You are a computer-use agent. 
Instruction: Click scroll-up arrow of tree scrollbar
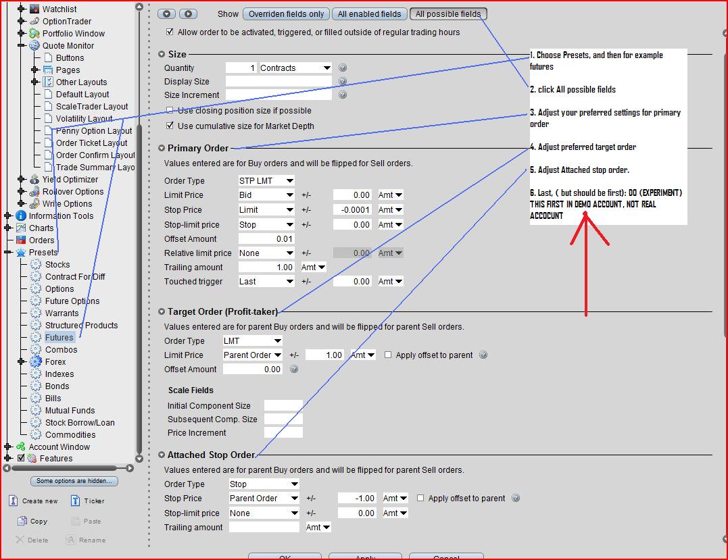(139, 7)
